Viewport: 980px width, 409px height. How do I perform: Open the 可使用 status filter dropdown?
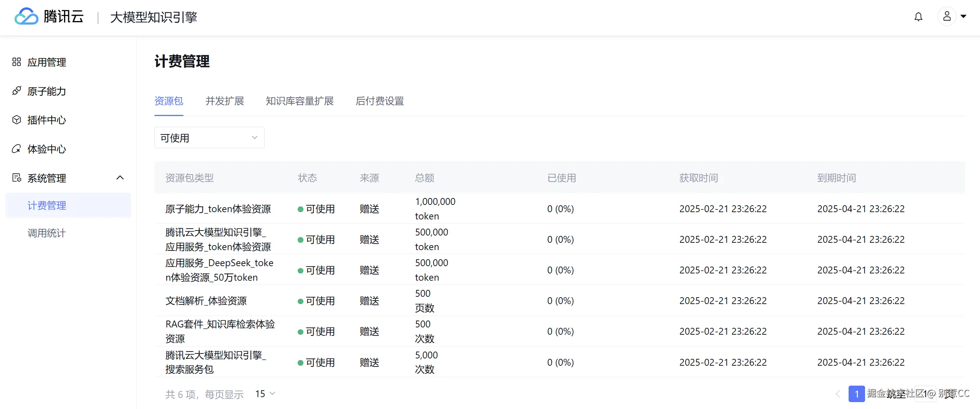tap(209, 138)
